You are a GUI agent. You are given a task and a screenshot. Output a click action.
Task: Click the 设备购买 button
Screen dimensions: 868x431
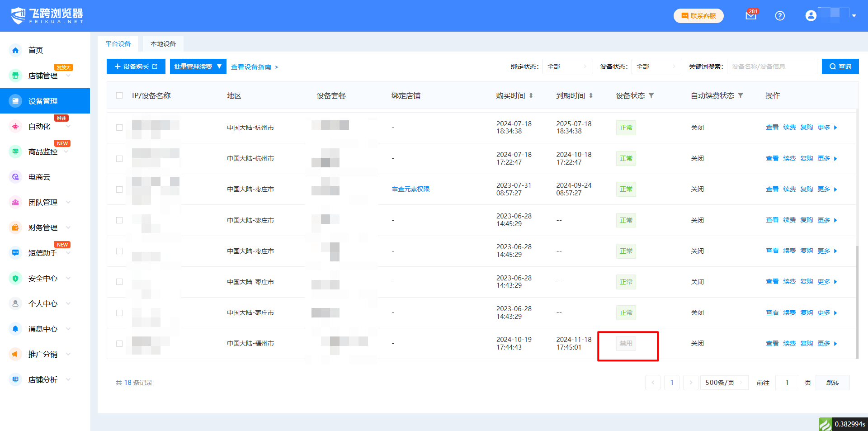[136, 66]
